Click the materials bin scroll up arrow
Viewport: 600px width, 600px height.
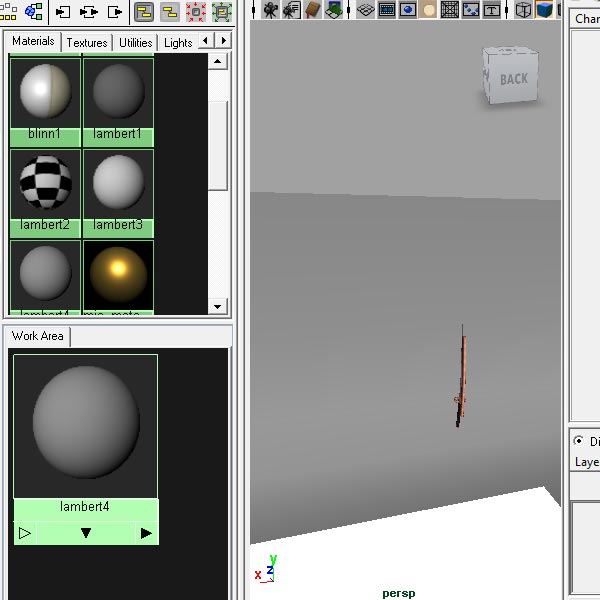point(217,61)
